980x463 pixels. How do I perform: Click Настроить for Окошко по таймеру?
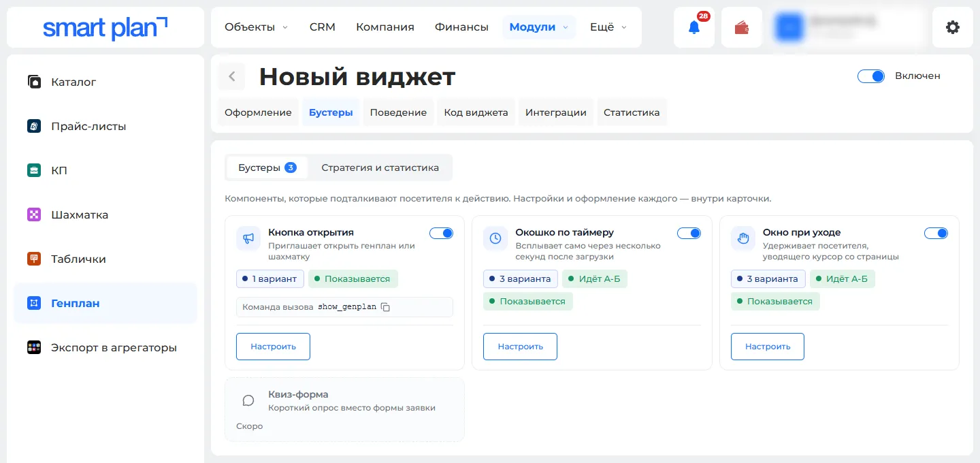[x=520, y=347]
